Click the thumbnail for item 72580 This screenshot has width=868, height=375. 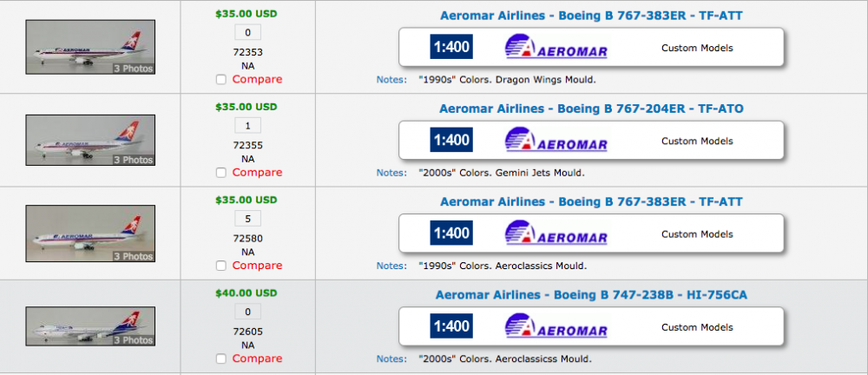(x=90, y=234)
